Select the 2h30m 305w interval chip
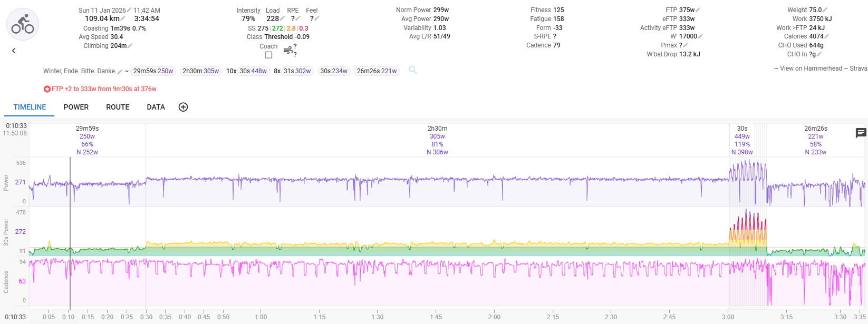The image size is (868, 324). (x=200, y=71)
